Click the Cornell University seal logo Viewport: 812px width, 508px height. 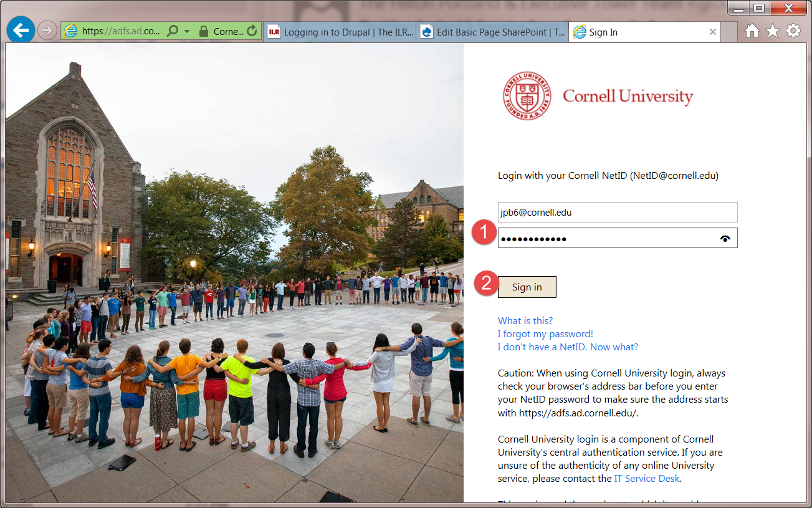[527, 96]
